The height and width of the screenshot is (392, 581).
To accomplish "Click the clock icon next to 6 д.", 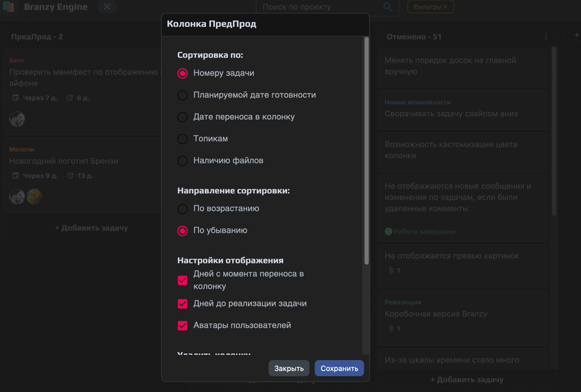I will (x=70, y=98).
